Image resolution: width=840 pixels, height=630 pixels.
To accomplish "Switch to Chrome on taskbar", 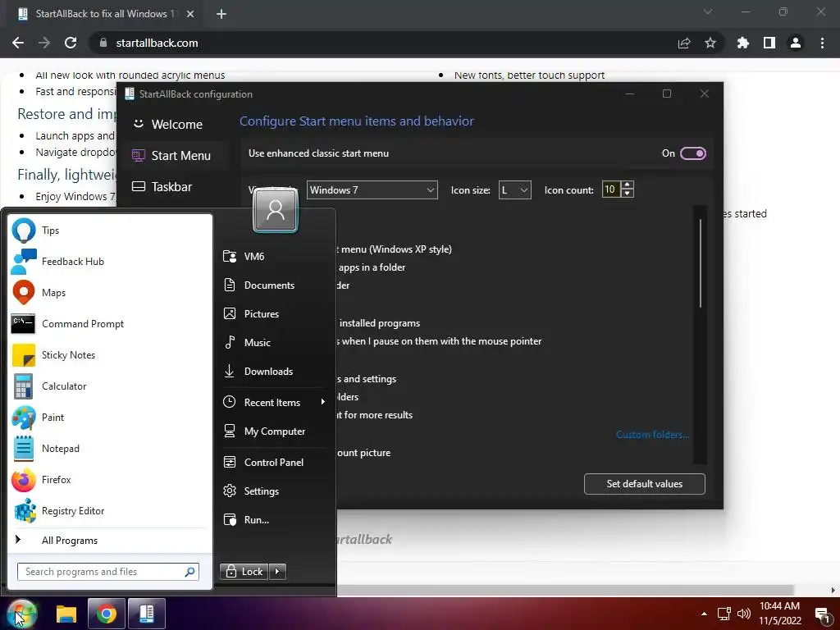I will (x=106, y=614).
